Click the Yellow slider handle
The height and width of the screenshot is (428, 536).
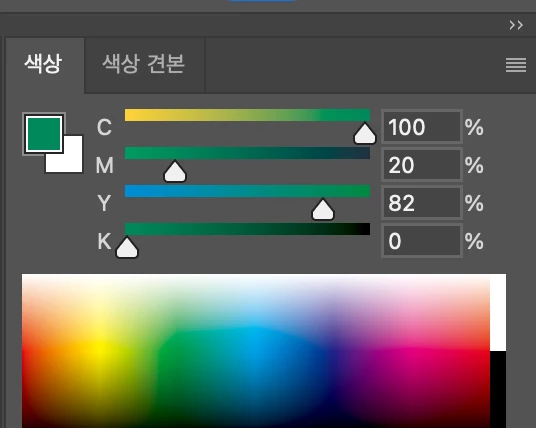pos(323,209)
